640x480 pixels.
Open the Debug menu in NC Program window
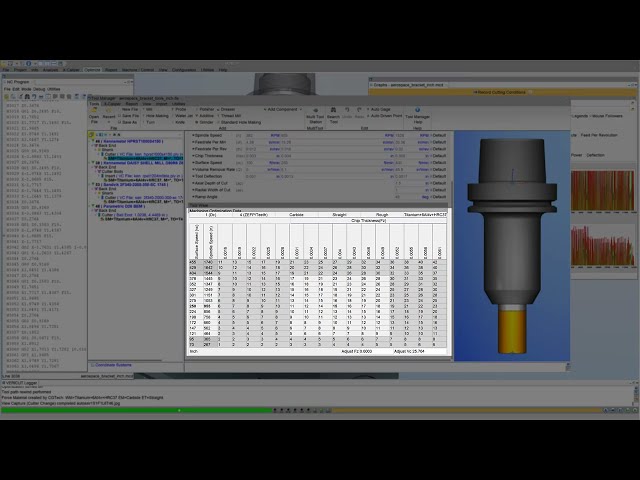[39, 89]
